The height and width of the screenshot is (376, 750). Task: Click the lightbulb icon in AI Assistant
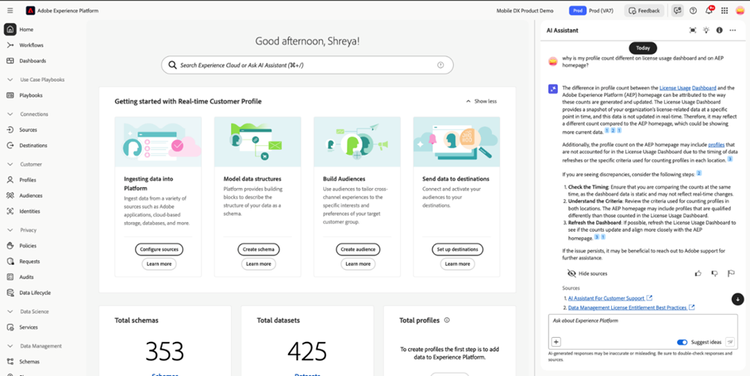[706, 30]
